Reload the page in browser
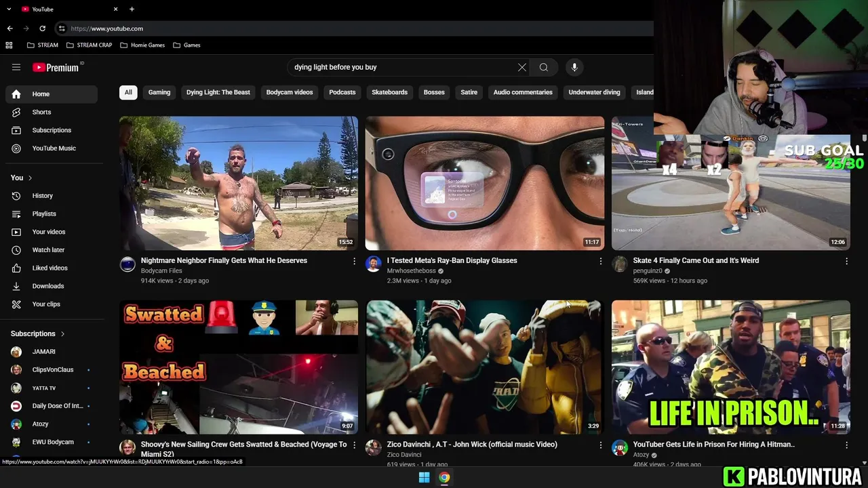868x488 pixels. 42,28
